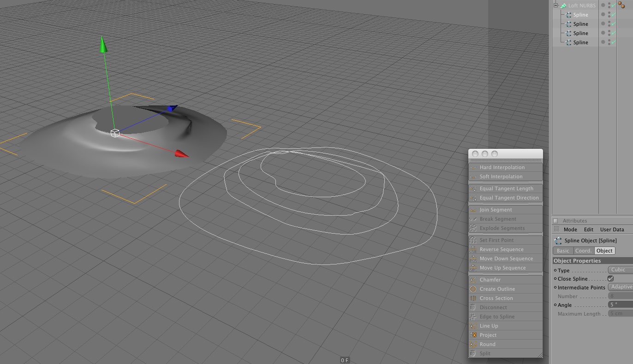Select the last Spline in the object tree
This screenshot has height=364, width=633.
point(580,42)
